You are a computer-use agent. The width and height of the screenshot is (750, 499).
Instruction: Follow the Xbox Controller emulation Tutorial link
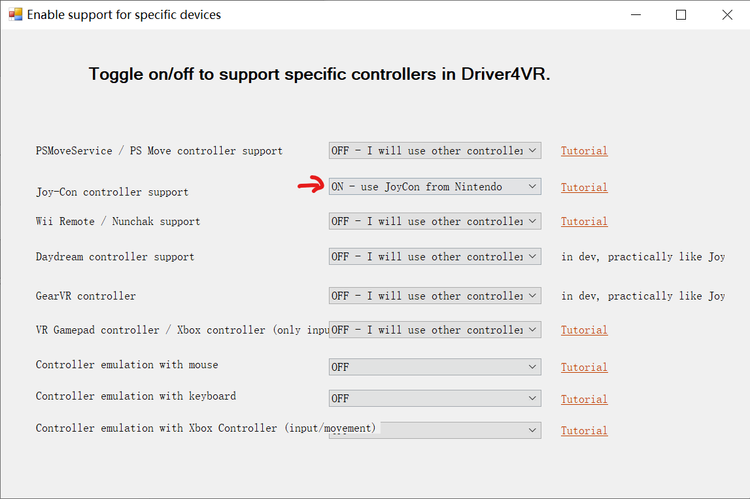coord(584,431)
